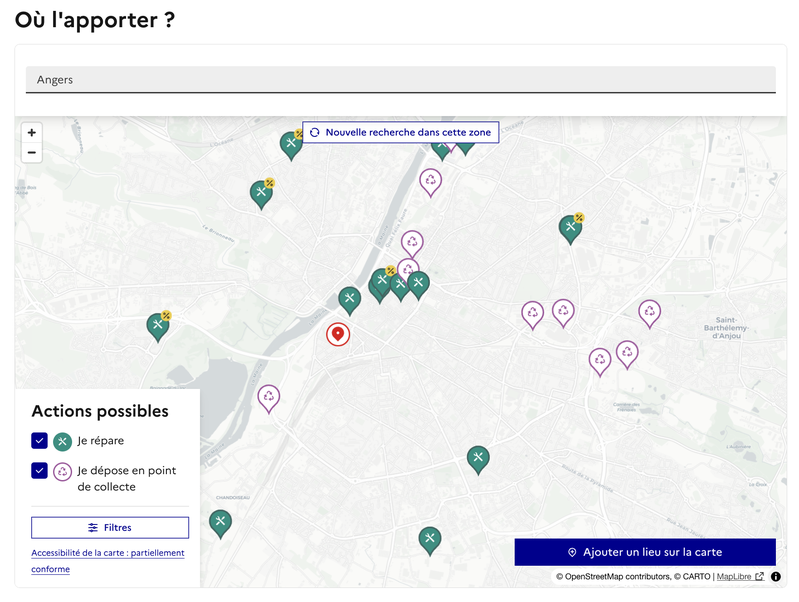The height and width of the screenshot is (602, 799).
Task: Click repair marker just above the red pin
Action: [x=349, y=299]
